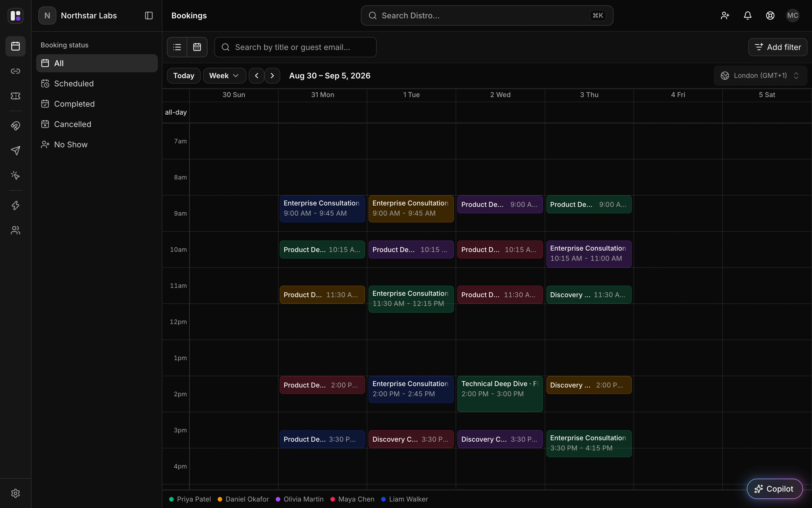Open the people team icon

[x=16, y=230]
